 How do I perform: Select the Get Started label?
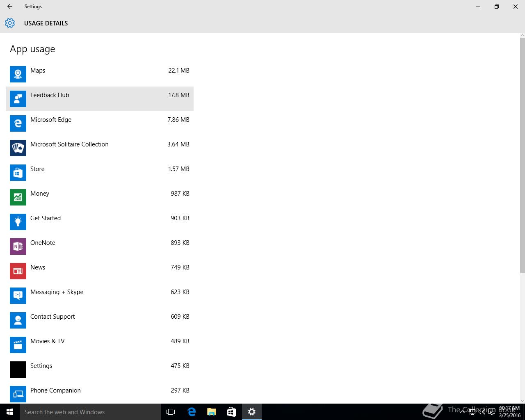(x=46, y=218)
